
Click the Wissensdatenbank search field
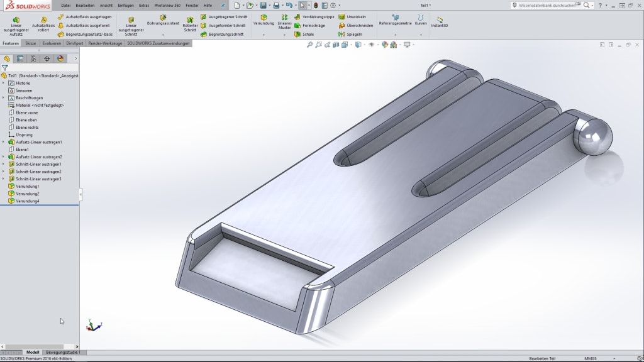tap(546, 5)
